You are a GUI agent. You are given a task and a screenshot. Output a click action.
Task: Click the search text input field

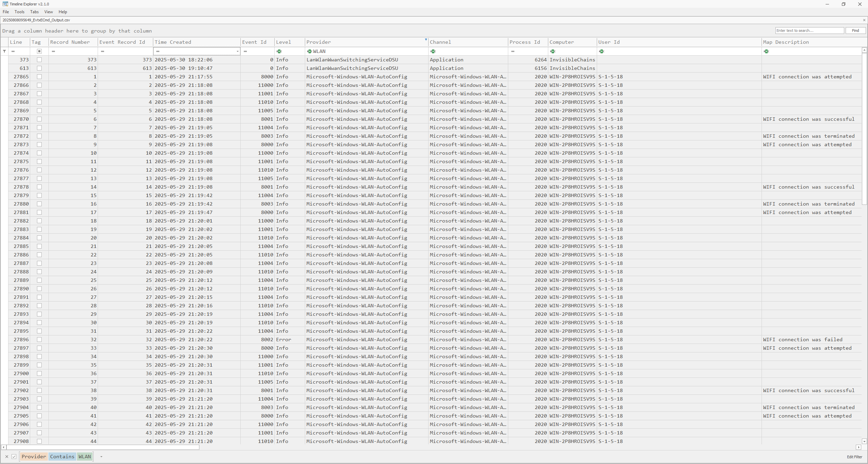point(809,31)
